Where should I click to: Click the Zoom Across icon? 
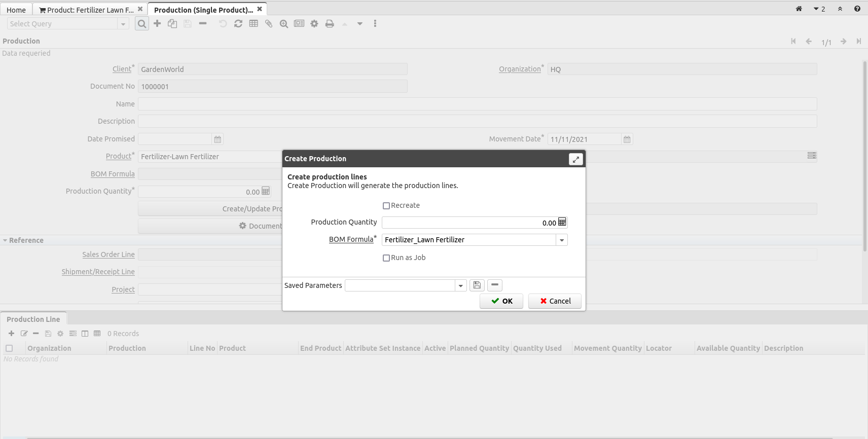284,23
